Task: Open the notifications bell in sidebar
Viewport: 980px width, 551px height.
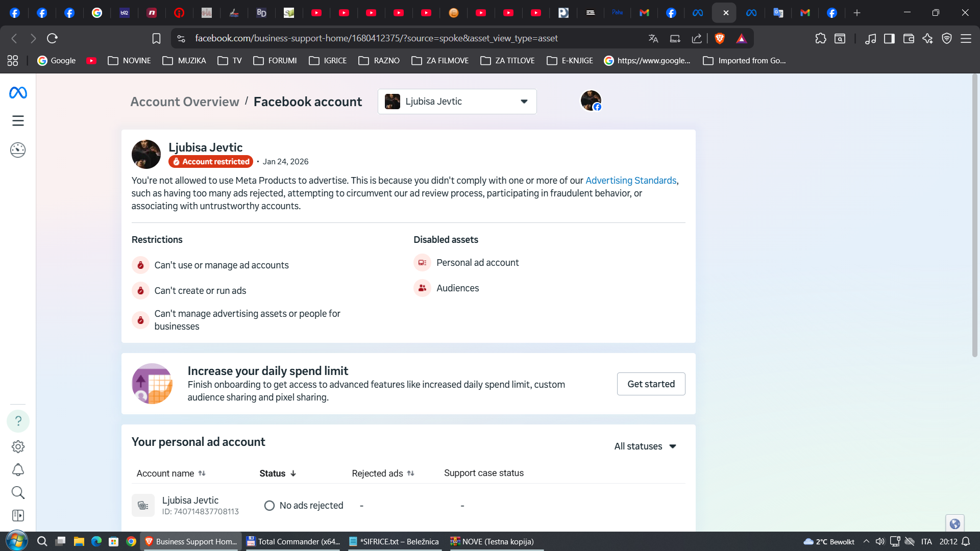Action: pyautogui.click(x=18, y=470)
